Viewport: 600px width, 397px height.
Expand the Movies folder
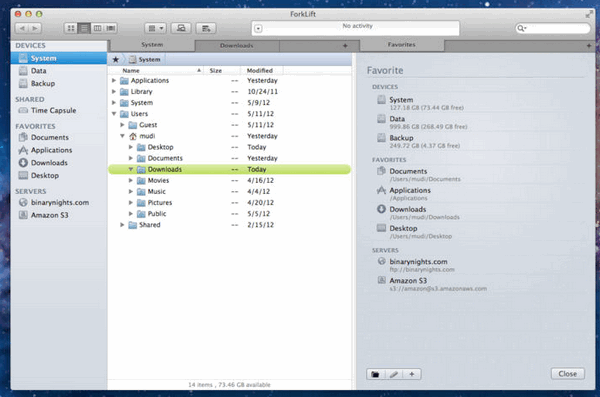coord(130,180)
